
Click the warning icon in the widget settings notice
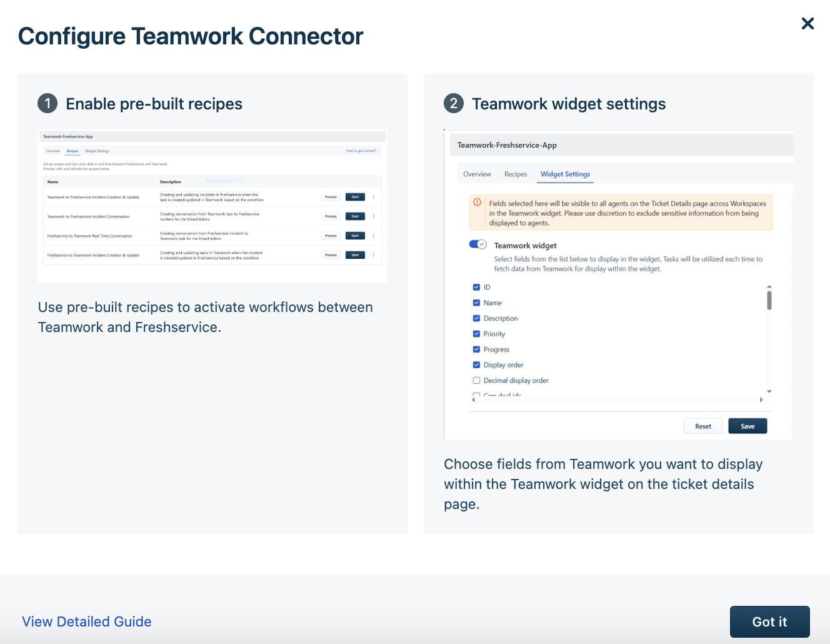click(x=477, y=203)
